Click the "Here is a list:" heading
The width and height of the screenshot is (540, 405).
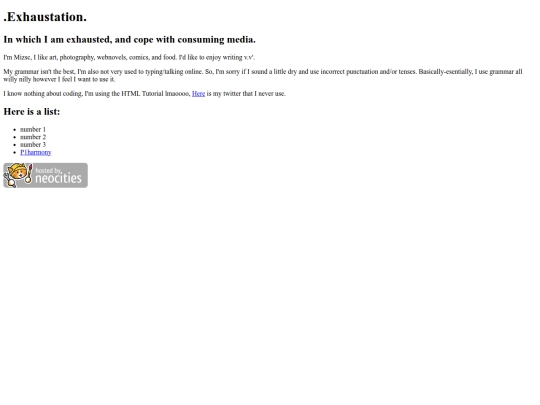[32, 112]
